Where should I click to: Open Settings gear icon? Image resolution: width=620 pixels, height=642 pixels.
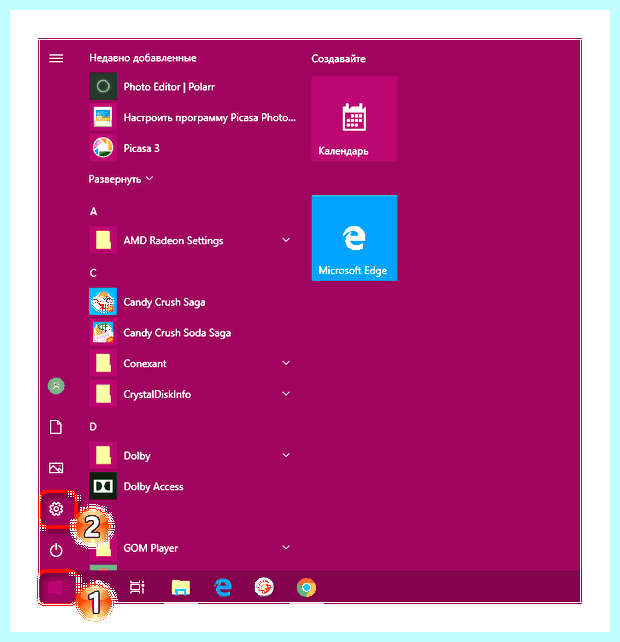[x=56, y=509]
